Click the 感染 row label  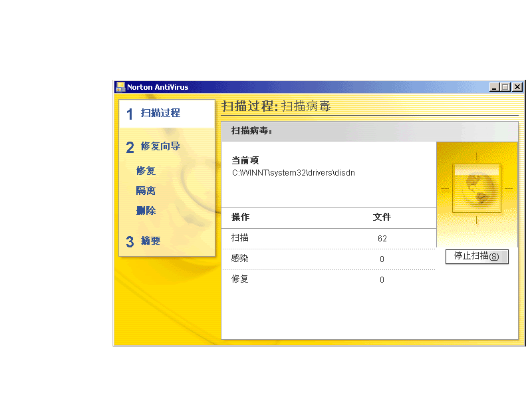[240, 259]
